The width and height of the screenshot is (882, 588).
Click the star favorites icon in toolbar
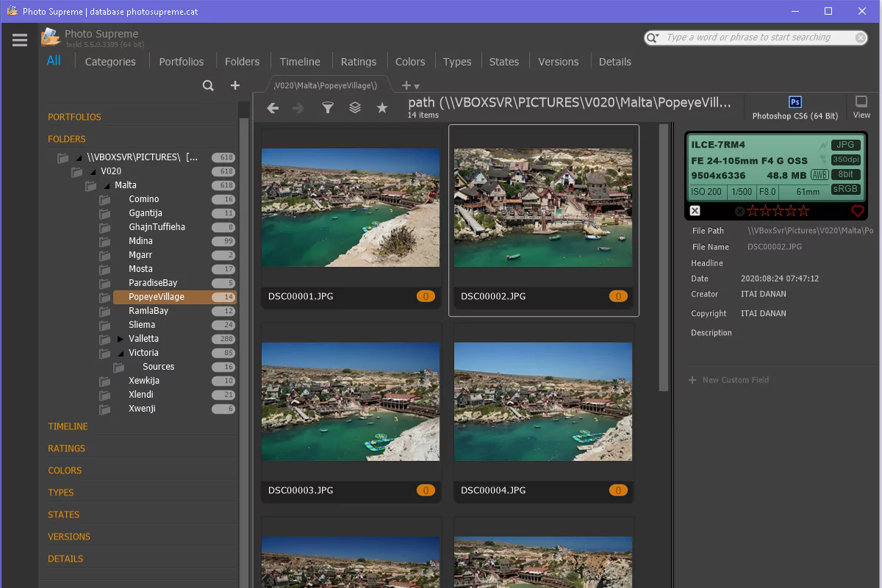pyautogui.click(x=382, y=108)
